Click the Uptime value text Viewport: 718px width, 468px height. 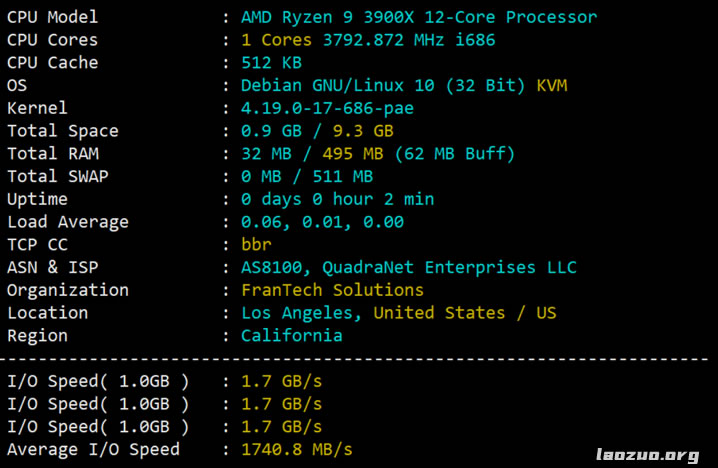337,199
